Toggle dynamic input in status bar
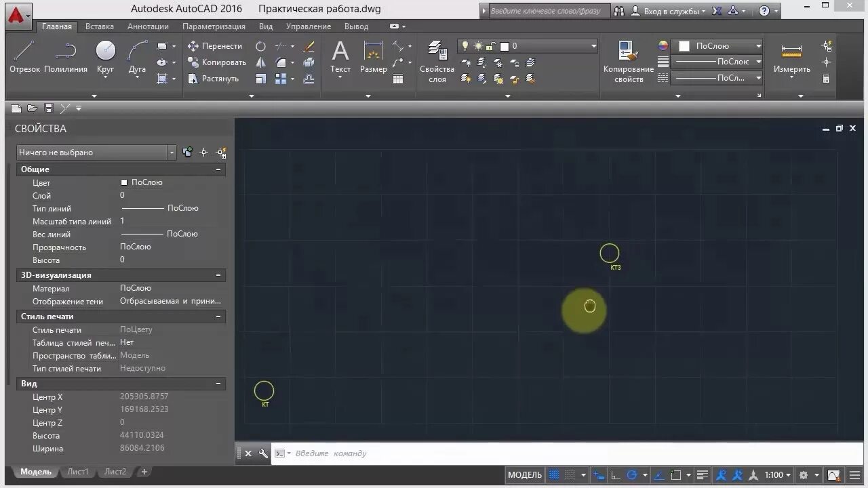Image resolution: width=868 pixels, height=488 pixels. coord(598,475)
